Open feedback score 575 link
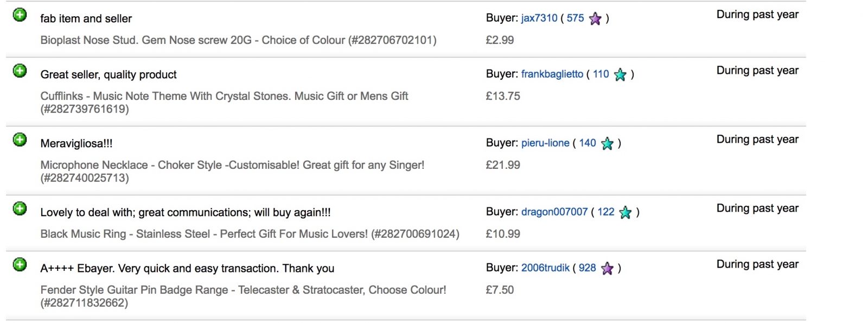 pyautogui.click(x=576, y=18)
